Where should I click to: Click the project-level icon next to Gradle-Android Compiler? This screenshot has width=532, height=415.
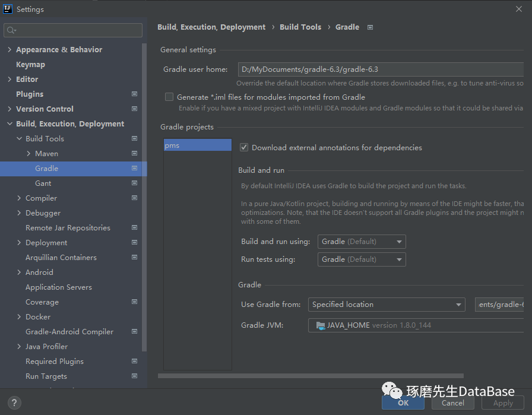coord(134,331)
